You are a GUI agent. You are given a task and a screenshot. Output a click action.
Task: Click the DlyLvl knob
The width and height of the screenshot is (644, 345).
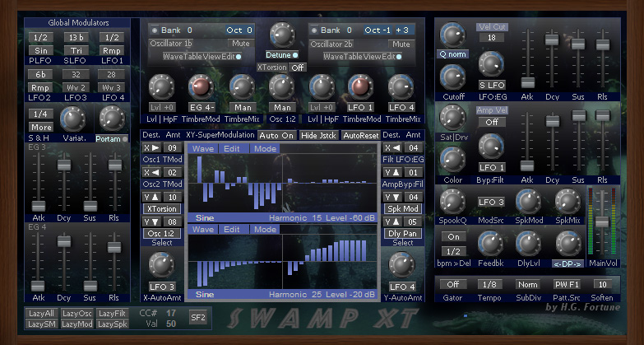(529, 244)
